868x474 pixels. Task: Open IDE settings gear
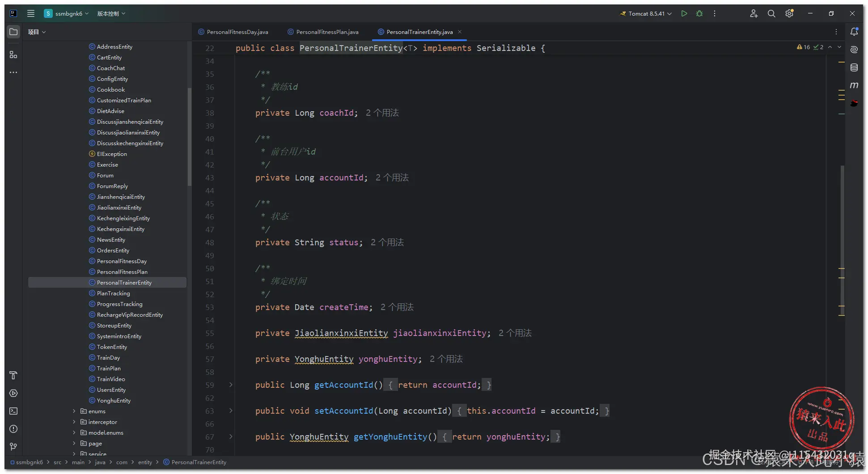tap(789, 13)
